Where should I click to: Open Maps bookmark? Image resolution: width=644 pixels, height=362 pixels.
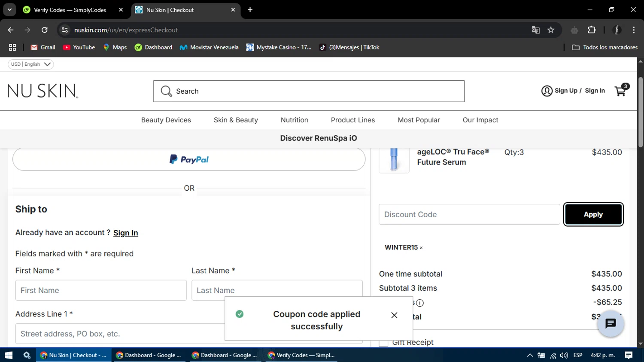pyautogui.click(x=115, y=47)
